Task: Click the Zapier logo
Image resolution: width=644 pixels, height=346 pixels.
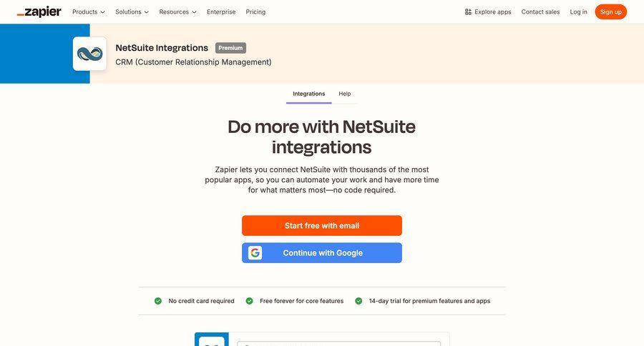Action: pos(39,12)
